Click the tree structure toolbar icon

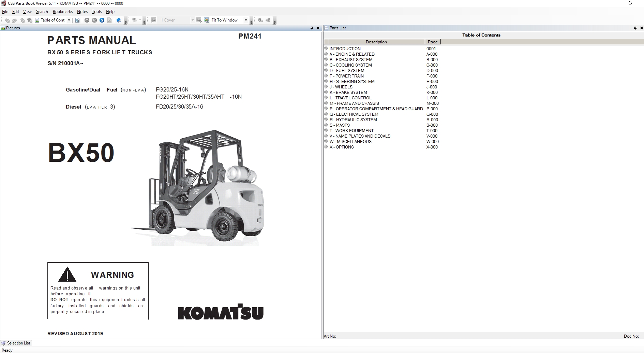click(x=77, y=20)
